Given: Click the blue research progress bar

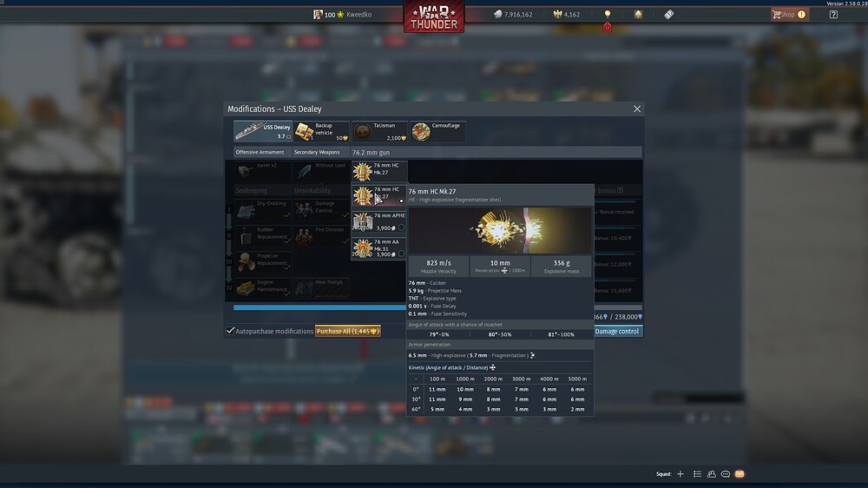Looking at the screenshot, I should tap(319, 307).
